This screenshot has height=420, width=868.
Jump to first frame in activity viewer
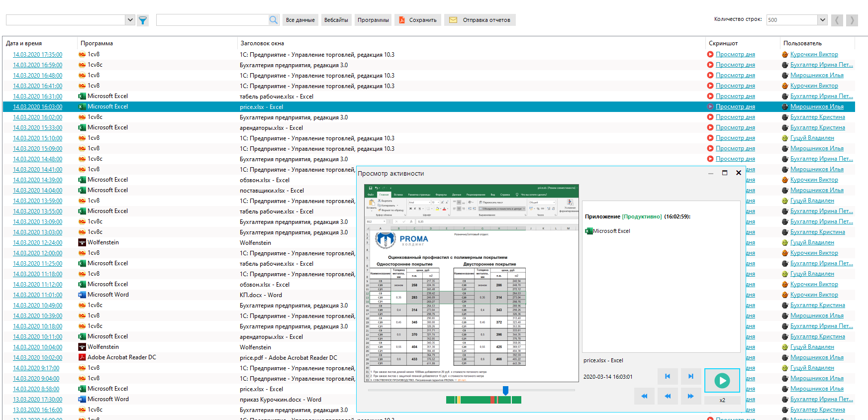[668, 376]
